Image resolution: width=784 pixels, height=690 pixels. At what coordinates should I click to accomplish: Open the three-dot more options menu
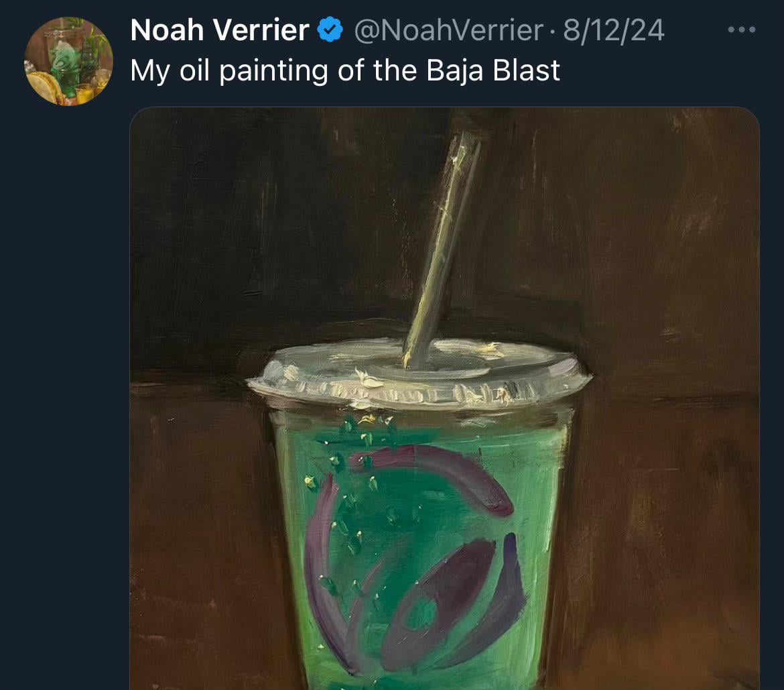tap(742, 30)
